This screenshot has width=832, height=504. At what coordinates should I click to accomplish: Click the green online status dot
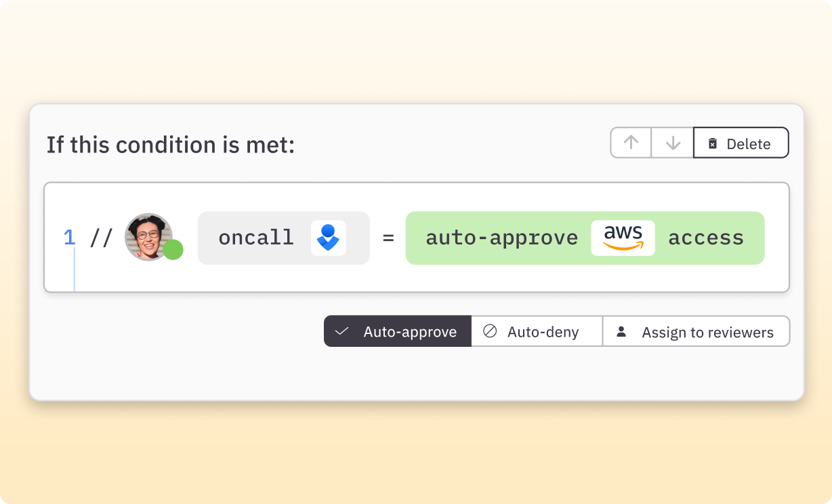(x=173, y=250)
